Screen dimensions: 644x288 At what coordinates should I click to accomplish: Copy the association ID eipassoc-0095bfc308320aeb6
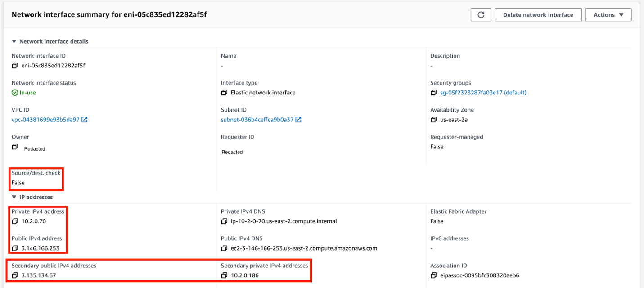[x=433, y=275]
